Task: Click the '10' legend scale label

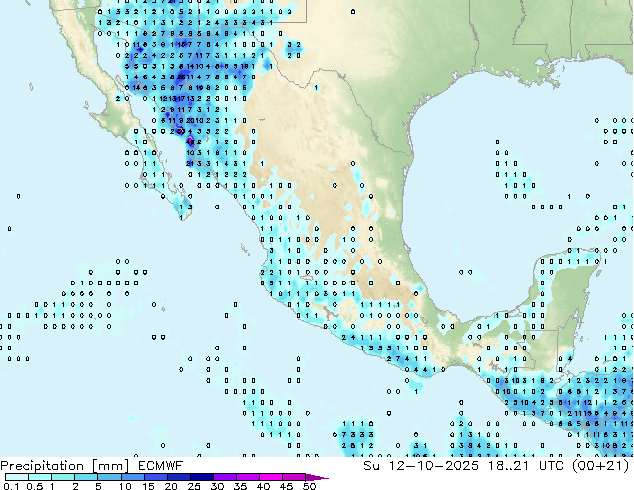Action: click(x=125, y=486)
